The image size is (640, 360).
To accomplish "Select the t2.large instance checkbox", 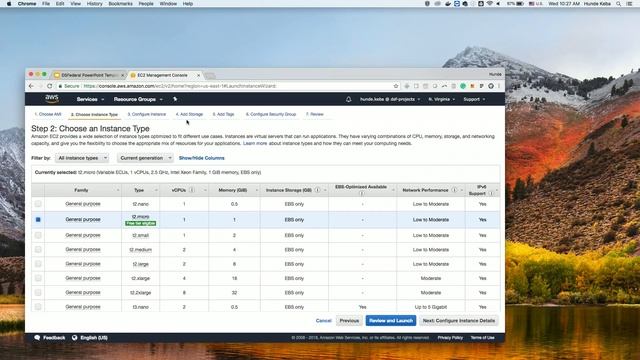I will click(38, 264).
